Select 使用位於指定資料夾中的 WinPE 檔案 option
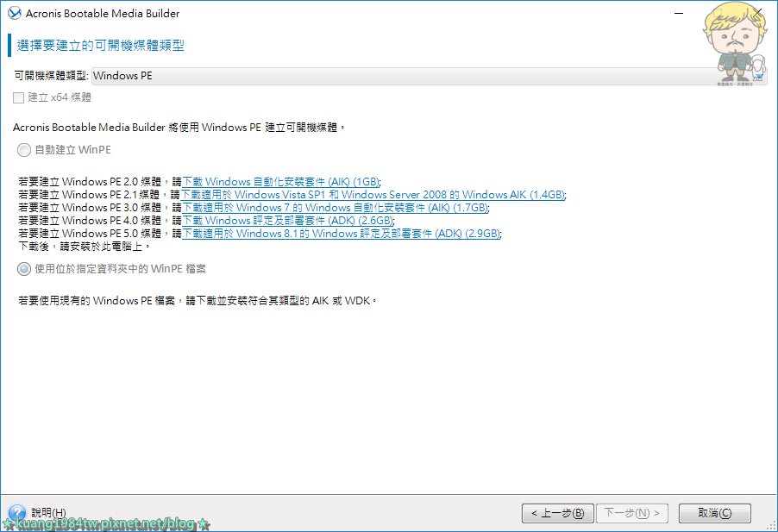The image size is (778, 532). pyautogui.click(x=24, y=269)
